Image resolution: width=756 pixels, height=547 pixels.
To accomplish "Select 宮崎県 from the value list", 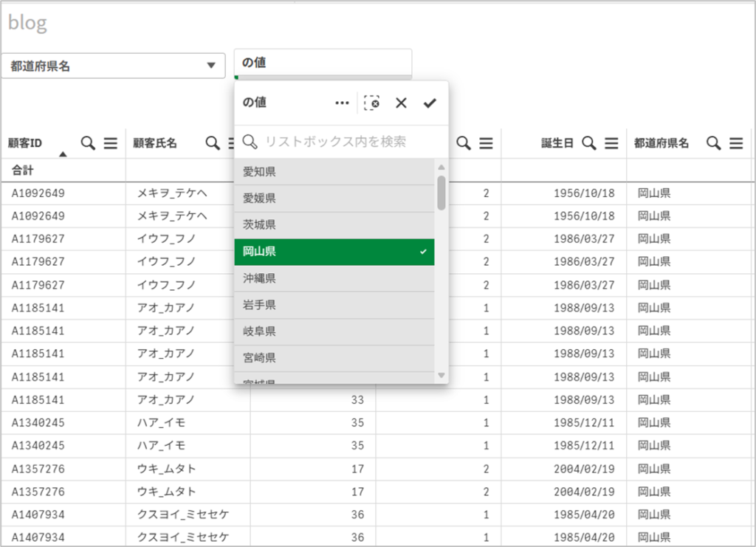I will [334, 358].
